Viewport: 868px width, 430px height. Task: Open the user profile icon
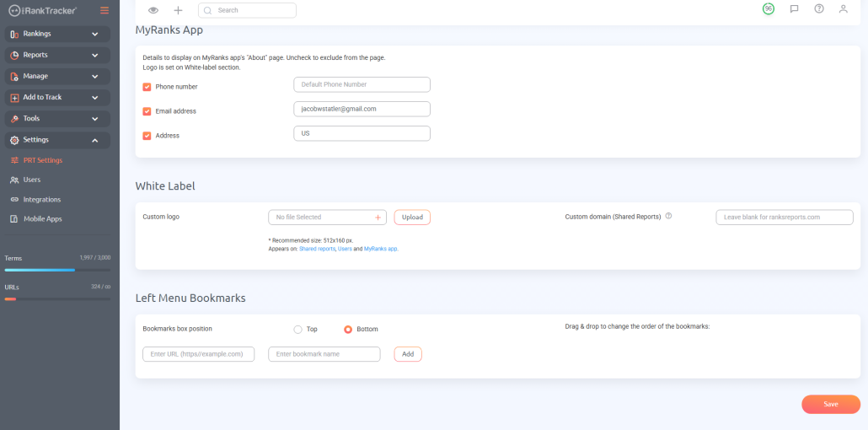point(843,9)
